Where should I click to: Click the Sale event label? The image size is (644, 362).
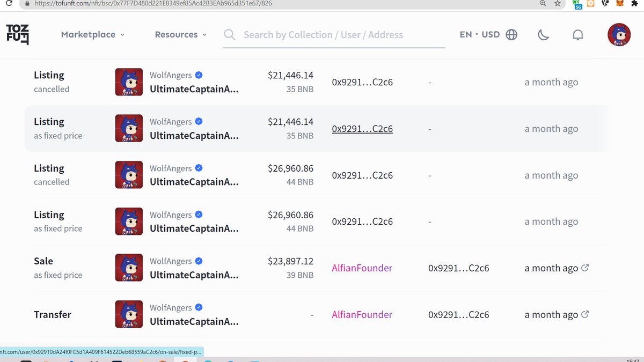click(x=43, y=261)
